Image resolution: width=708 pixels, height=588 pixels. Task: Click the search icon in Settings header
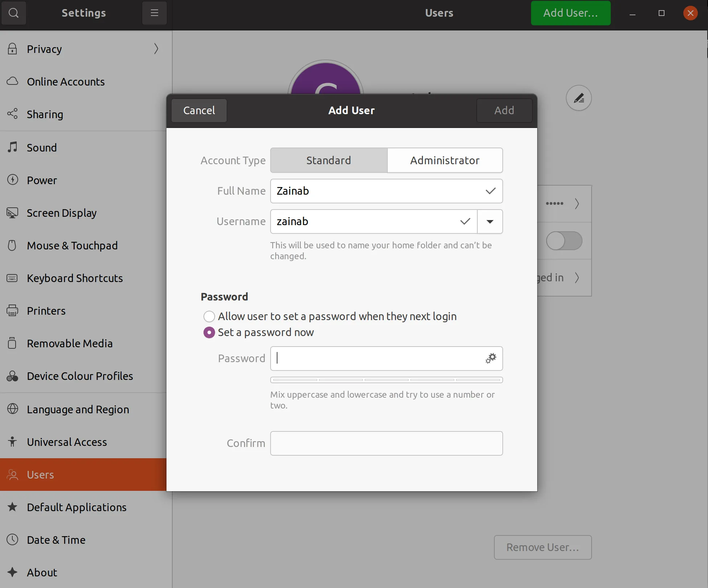pos(13,13)
